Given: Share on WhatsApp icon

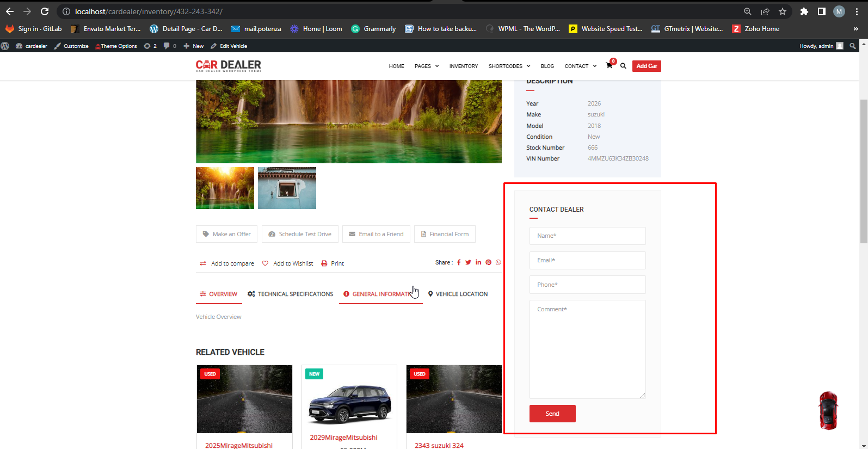Looking at the screenshot, I should (x=498, y=262).
